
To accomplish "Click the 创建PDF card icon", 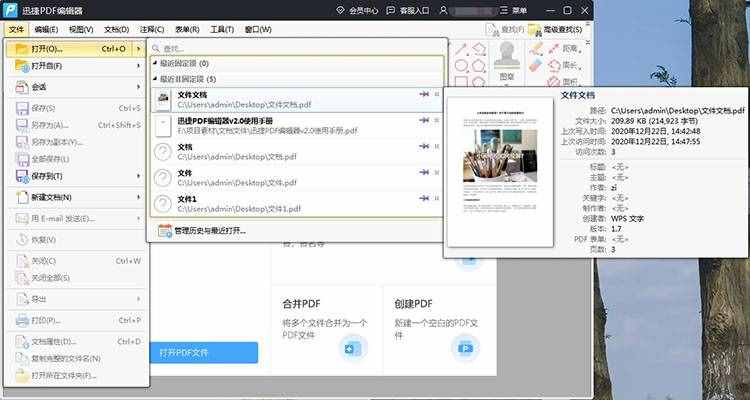I will pyautogui.click(x=465, y=348).
